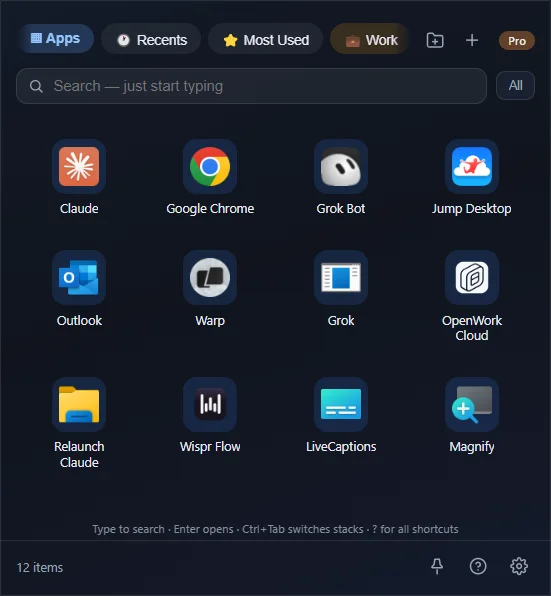
Task: Click the add new folder stack icon
Action: click(435, 40)
